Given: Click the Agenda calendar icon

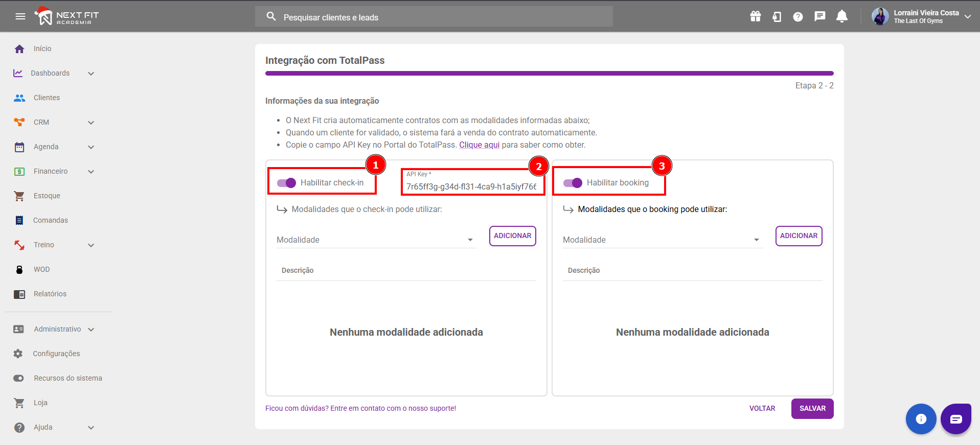Looking at the screenshot, I should (19, 147).
